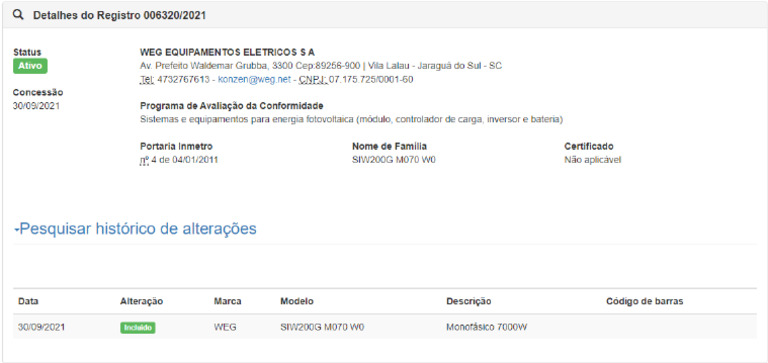The height and width of the screenshot is (363, 768).
Task: Click the Data column header
Action: click(x=28, y=301)
